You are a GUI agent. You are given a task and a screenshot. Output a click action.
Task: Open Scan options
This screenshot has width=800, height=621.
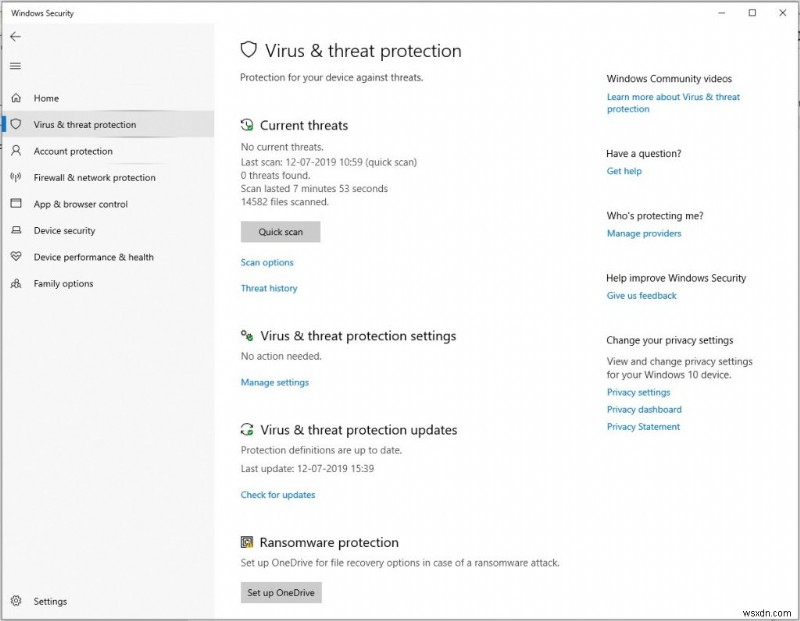coord(266,262)
